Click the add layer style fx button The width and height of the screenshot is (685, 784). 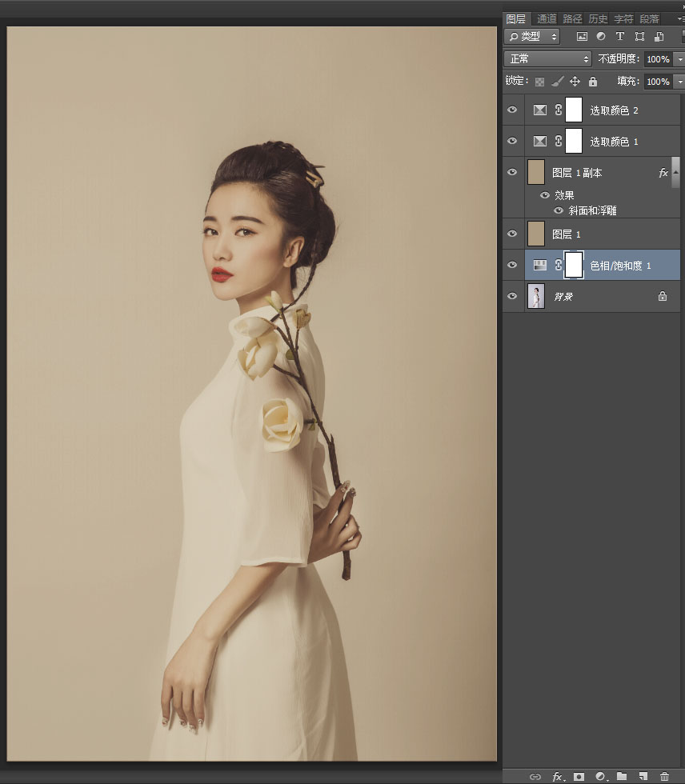[558, 777]
